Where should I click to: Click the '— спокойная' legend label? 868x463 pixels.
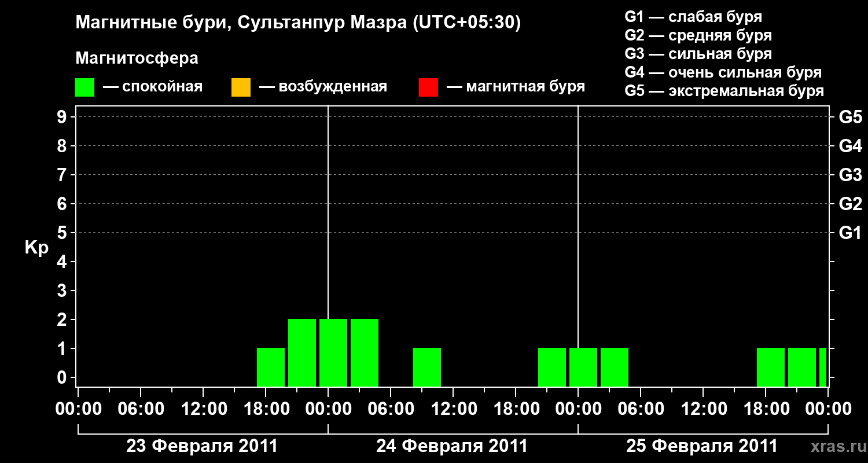(x=153, y=87)
